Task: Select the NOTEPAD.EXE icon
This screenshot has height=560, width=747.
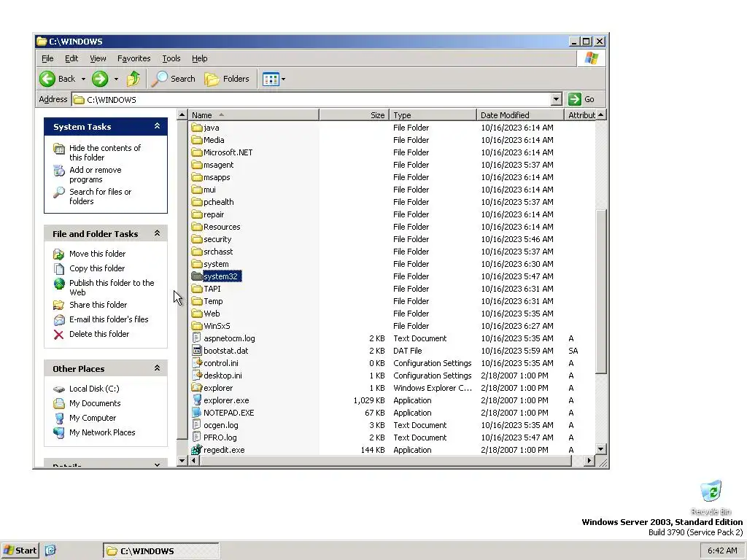Action: tap(197, 413)
